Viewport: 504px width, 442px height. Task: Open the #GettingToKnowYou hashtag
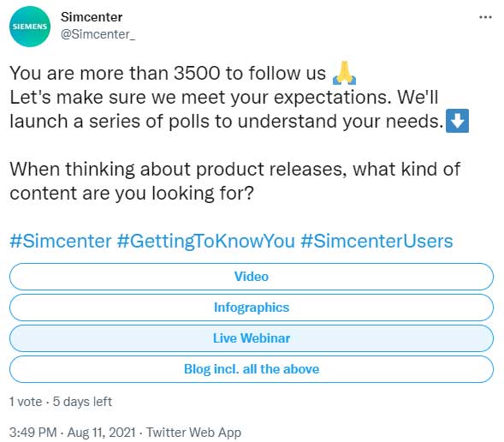206,242
